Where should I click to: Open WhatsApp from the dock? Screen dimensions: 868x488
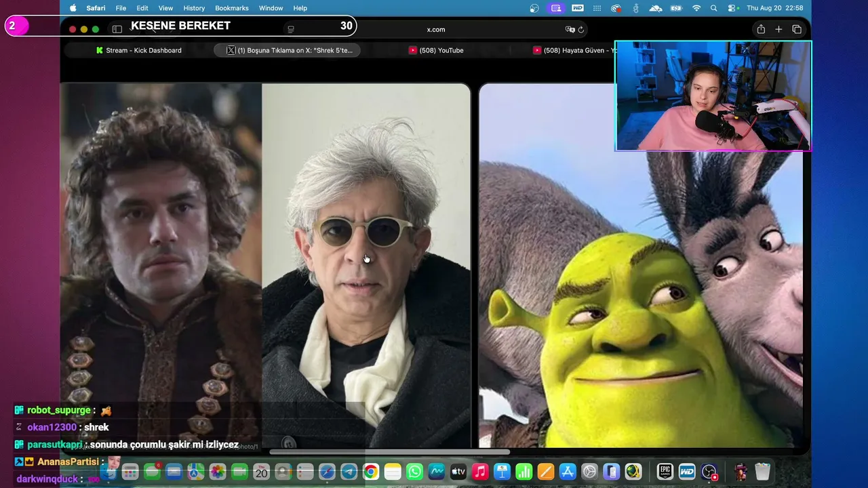click(414, 472)
